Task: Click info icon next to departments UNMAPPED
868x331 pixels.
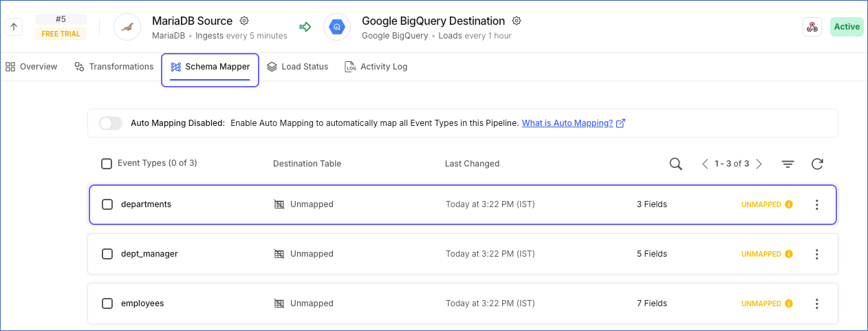Action: pos(789,204)
